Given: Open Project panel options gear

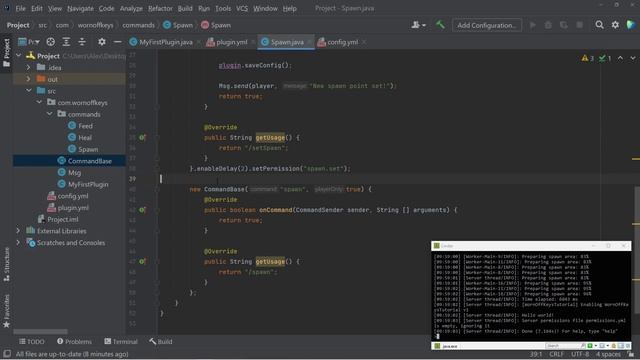Looking at the screenshot, I should coord(102,42).
